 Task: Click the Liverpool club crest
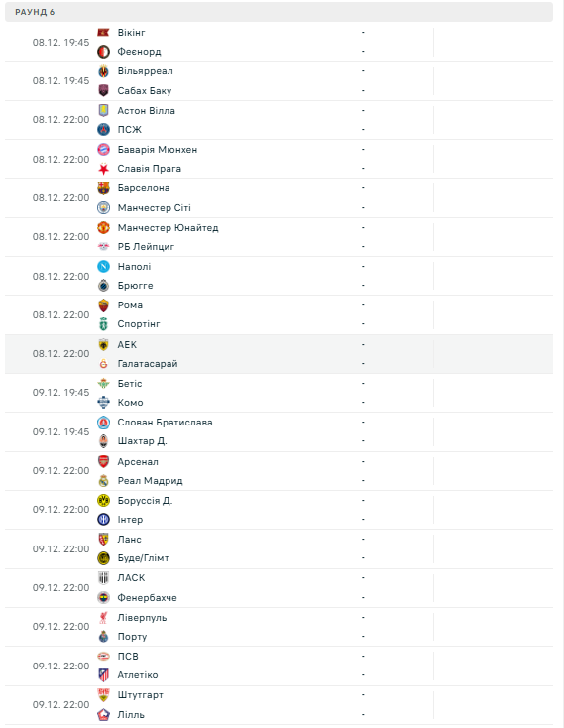pyautogui.click(x=103, y=618)
